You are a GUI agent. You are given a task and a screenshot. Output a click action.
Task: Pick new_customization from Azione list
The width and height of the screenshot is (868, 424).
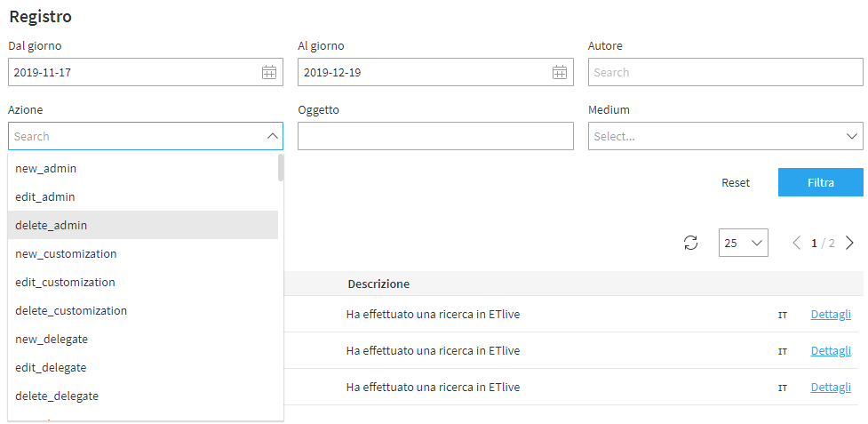[x=66, y=253]
